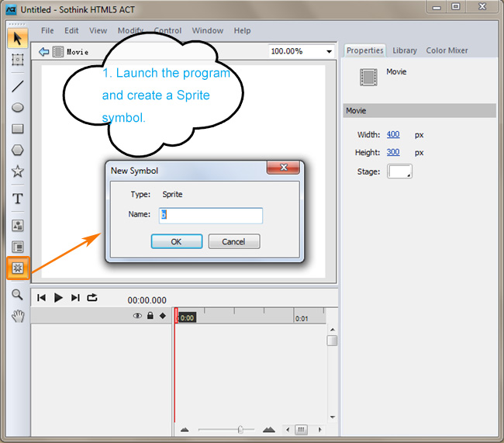Viewport: 504px width, 443px height.
Task: Click the 00:00.000 timecode display
Action: tap(147, 300)
